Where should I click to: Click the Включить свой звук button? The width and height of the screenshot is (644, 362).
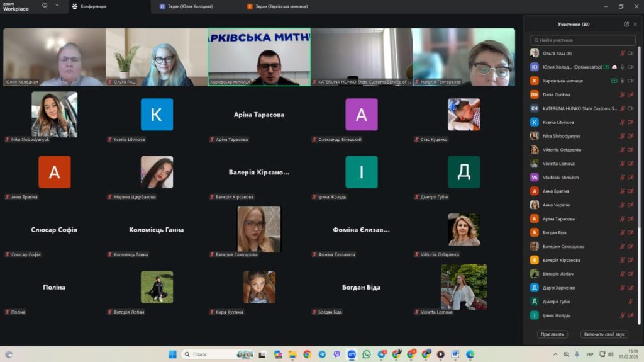pyautogui.click(x=604, y=334)
